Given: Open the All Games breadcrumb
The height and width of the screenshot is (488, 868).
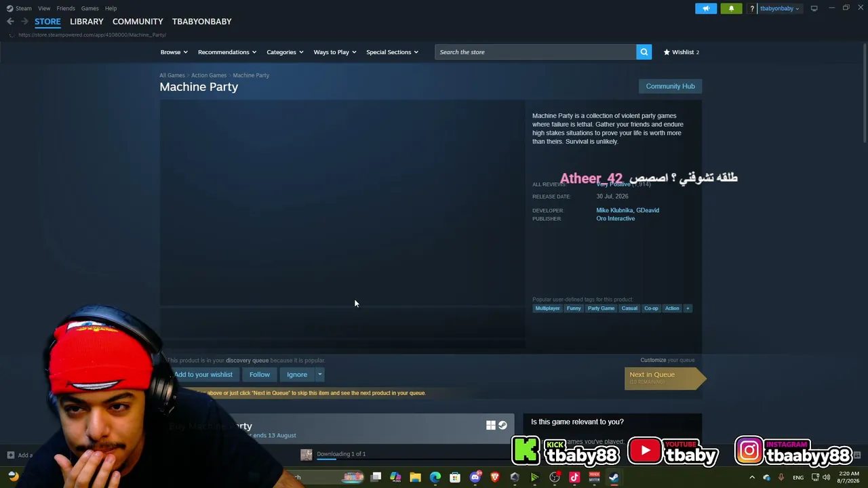Looking at the screenshot, I should 172,75.
